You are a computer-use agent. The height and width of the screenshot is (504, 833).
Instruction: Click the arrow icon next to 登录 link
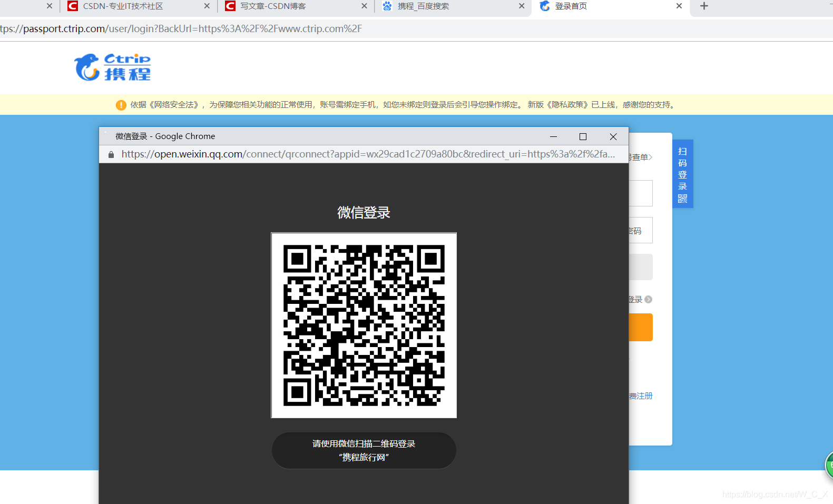click(x=649, y=299)
